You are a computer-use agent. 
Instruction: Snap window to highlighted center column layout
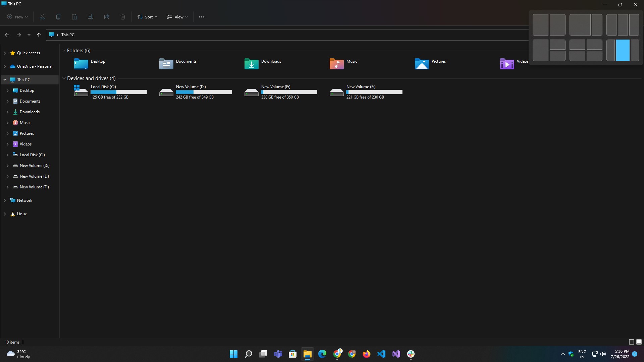click(623, 50)
